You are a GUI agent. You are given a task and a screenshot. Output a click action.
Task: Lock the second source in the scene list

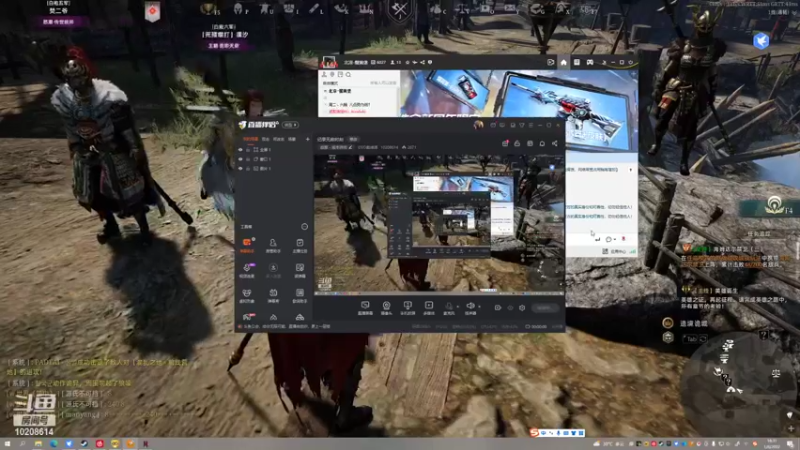pyautogui.click(x=248, y=159)
